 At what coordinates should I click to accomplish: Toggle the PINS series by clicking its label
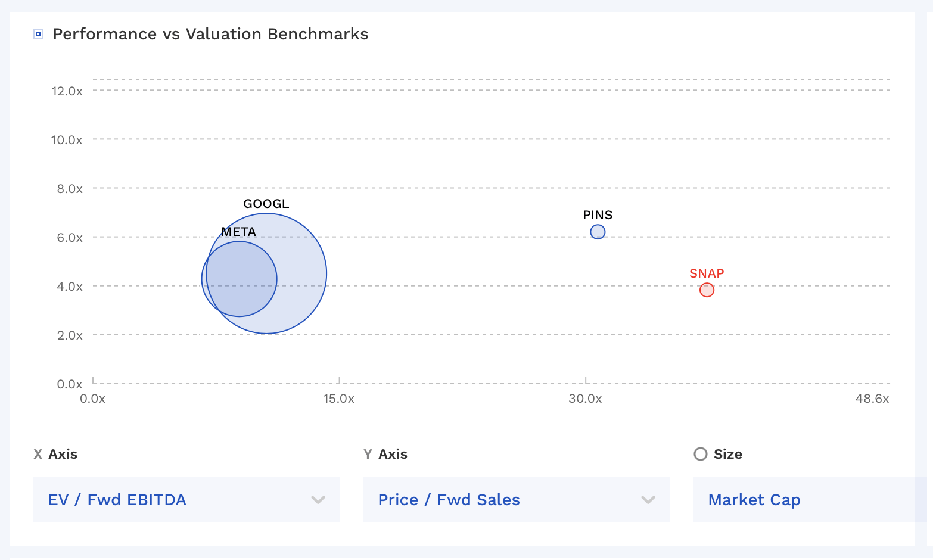tap(598, 215)
